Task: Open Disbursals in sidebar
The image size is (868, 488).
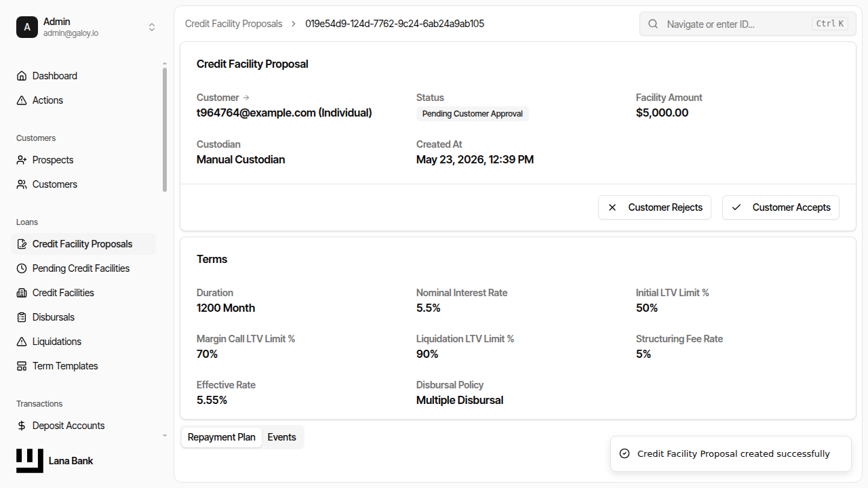Action: [x=83, y=317]
